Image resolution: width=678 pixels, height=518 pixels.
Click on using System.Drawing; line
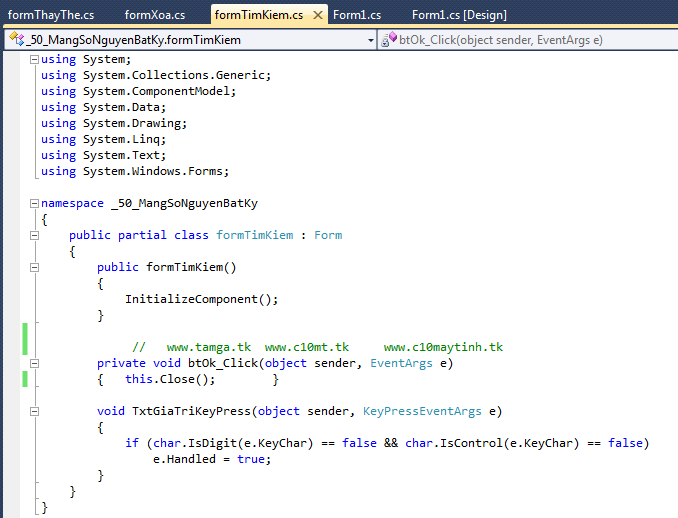114,123
